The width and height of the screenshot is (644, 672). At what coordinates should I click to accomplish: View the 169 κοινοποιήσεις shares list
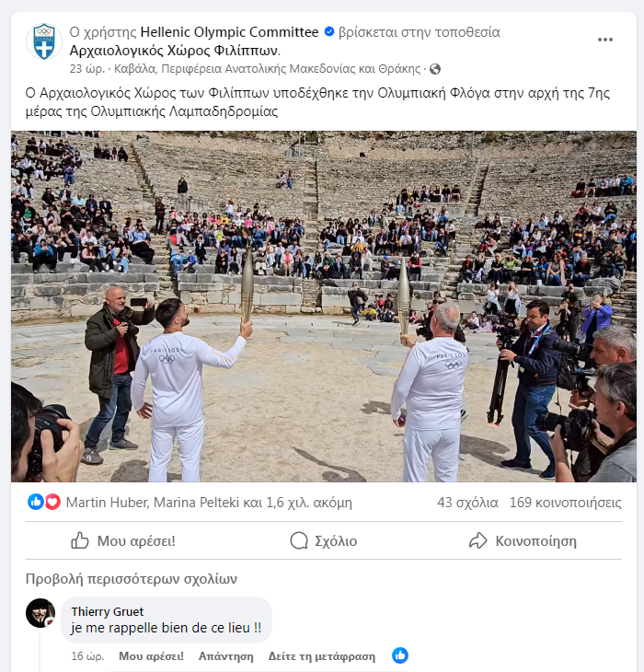(565, 503)
